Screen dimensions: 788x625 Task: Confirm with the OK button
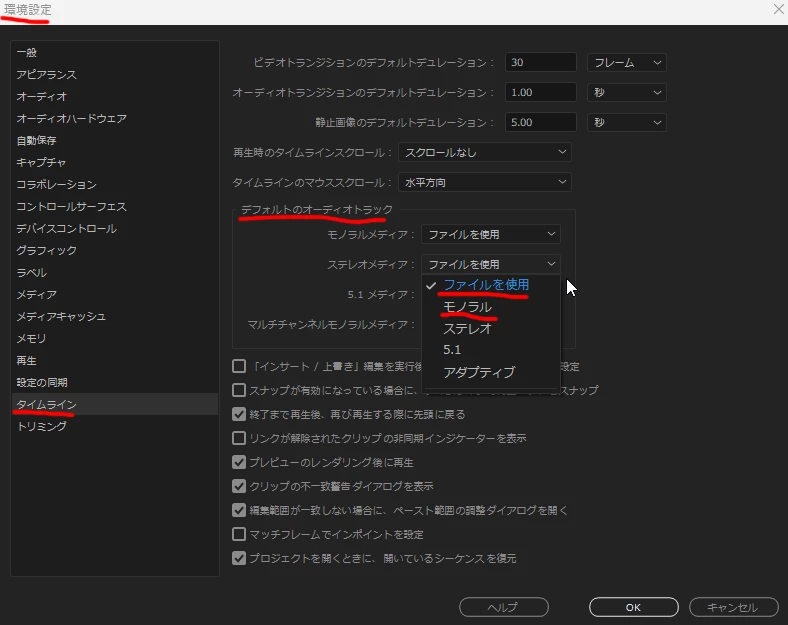(x=634, y=607)
